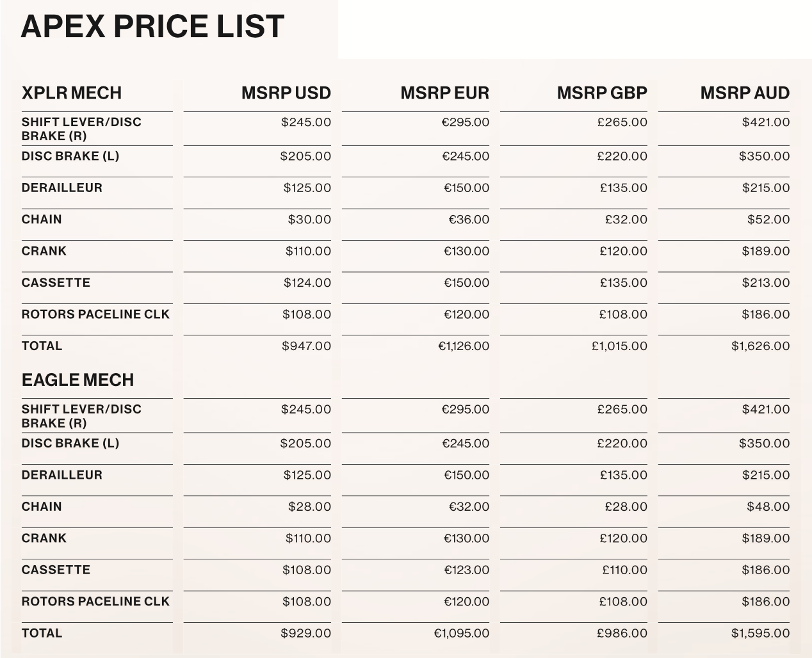The image size is (812, 658).
Task: Select XPLR Mech cassette USD price $124.00
Action: [x=307, y=283]
